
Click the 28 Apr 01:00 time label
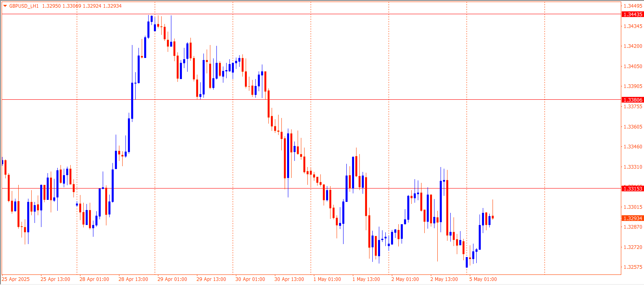[94, 279]
